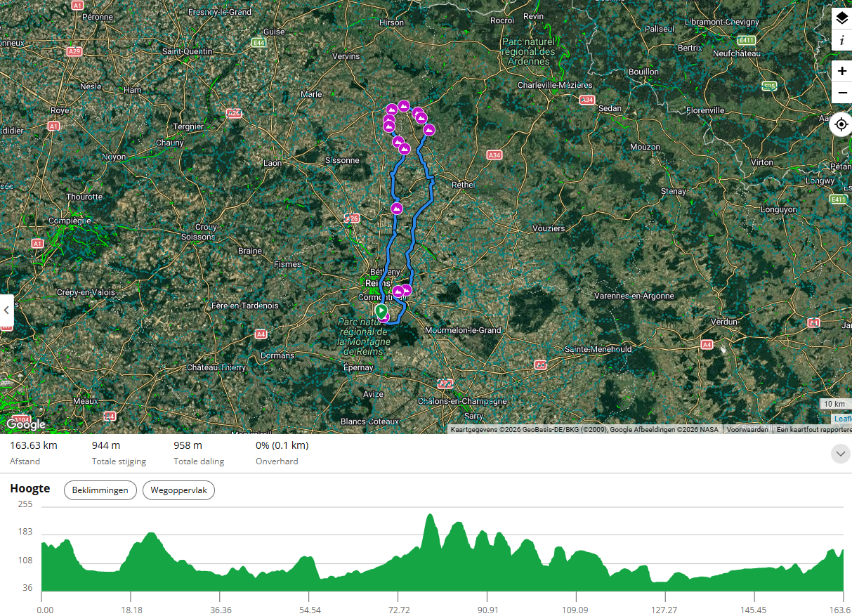852x616 pixels.
Task: Toggle the Beklimmingen elevation view
Action: (x=100, y=490)
